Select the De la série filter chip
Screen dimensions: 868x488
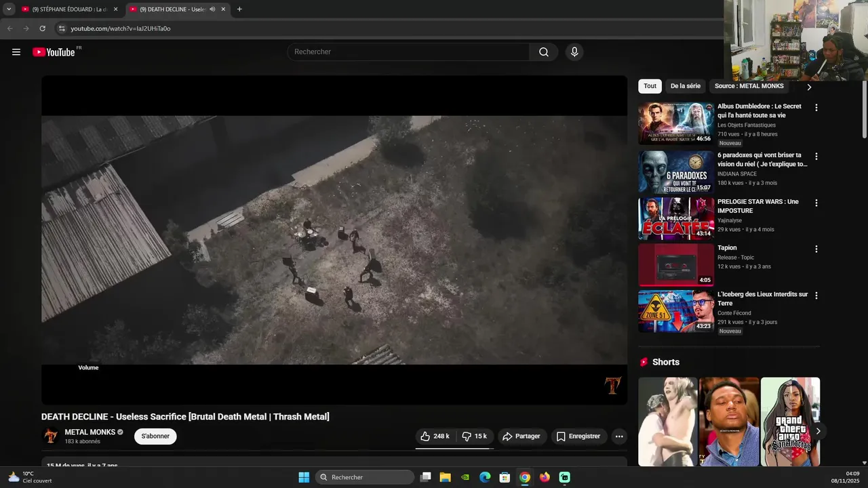click(686, 86)
